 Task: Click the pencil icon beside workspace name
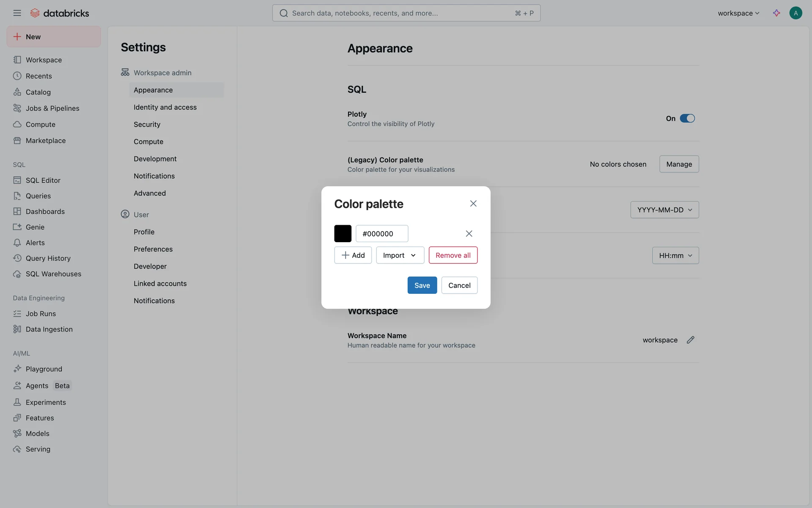(x=690, y=340)
